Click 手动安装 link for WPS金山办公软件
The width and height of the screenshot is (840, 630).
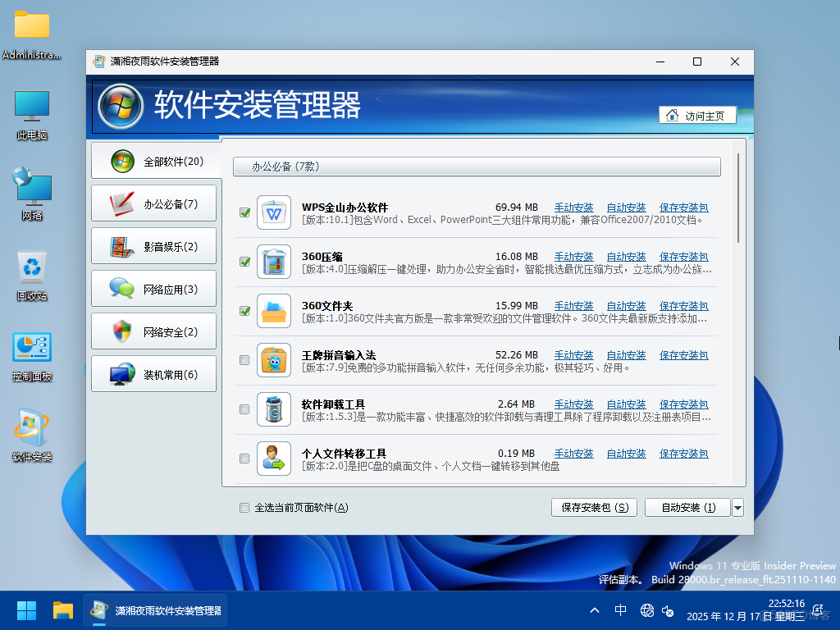click(x=573, y=207)
